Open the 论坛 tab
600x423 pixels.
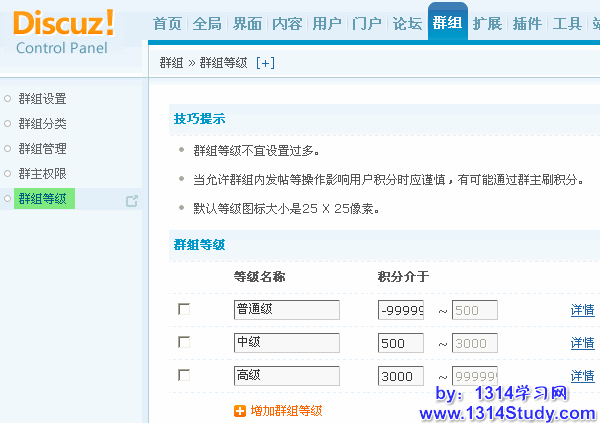coord(407,23)
